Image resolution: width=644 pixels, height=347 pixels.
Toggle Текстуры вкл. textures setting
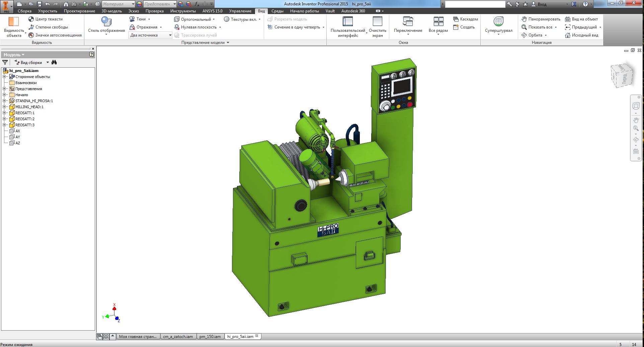point(240,19)
